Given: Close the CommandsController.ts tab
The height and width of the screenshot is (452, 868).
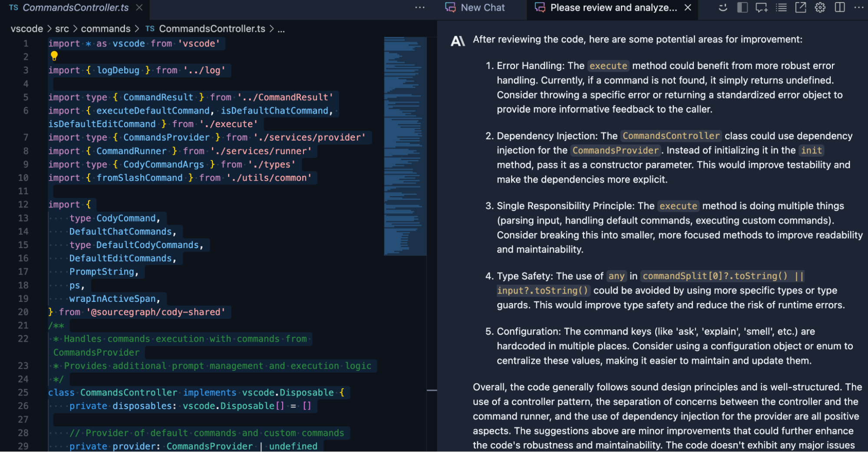Looking at the screenshot, I should tap(139, 8).
